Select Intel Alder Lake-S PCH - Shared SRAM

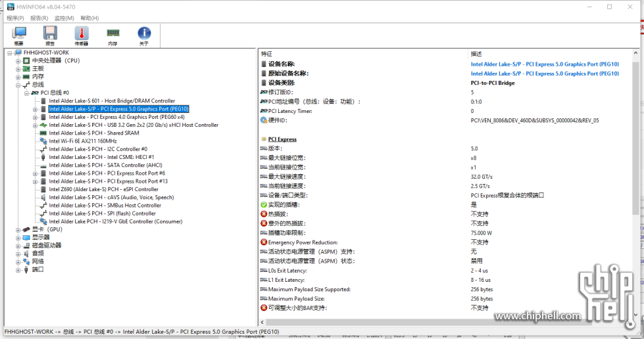[x=94, y=133]
